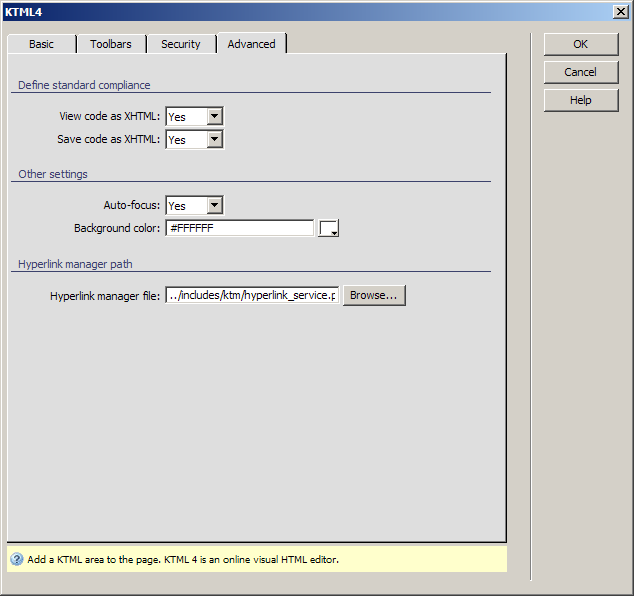The width and height of the screenshot is (634, 596).
Task: Click the 'Define standard compliance' heading
Action: pos(84,85)
